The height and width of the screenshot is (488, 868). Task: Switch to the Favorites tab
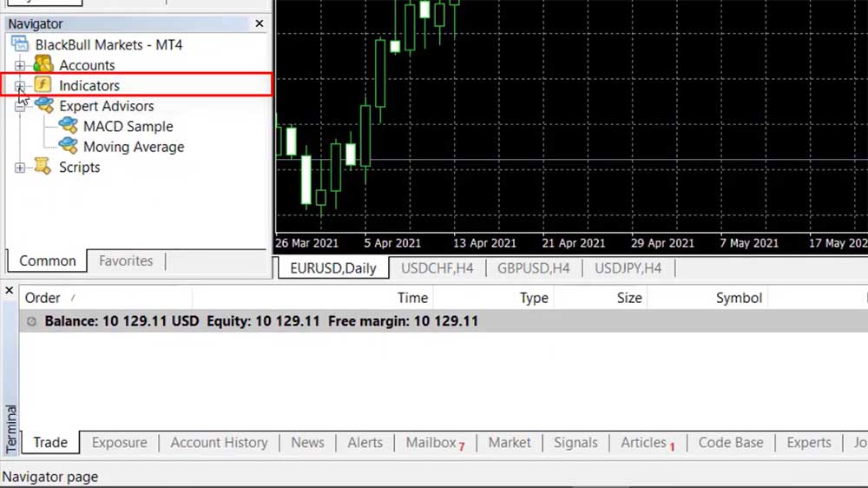tap(125, 260)
